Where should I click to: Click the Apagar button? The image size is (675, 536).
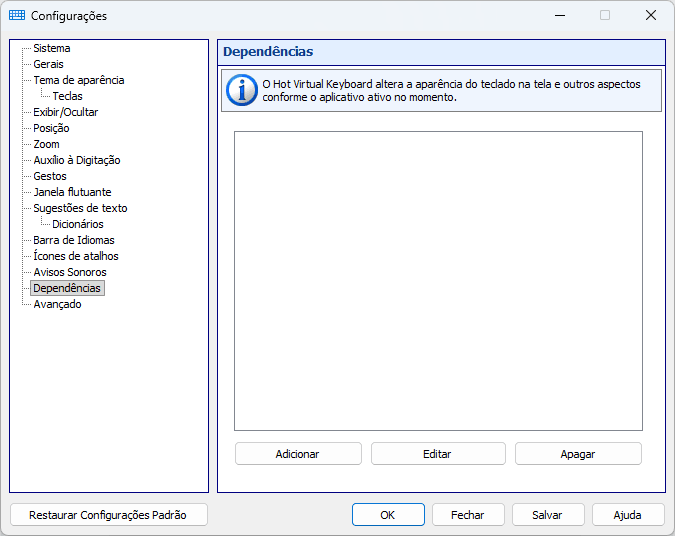click(578, 454)
